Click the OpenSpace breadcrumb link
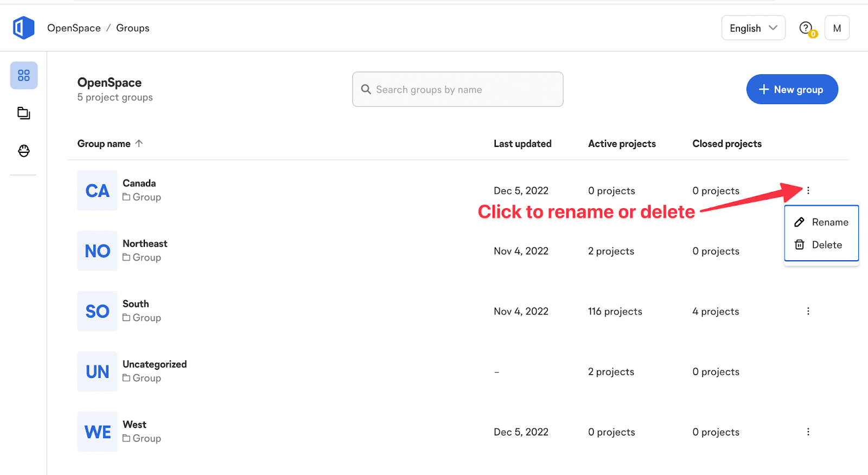The image size is (868, 475). coord(74,28)
